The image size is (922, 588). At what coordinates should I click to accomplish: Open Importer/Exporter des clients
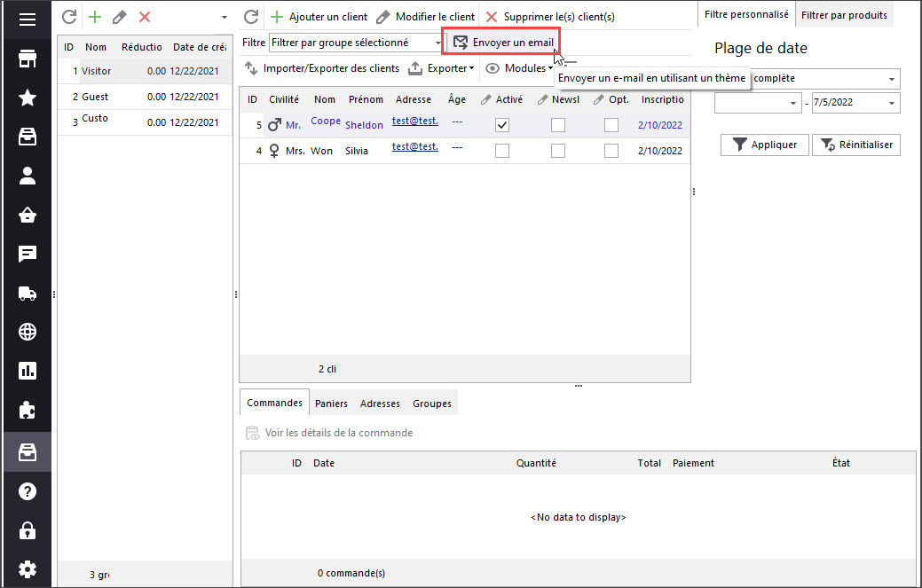click(321, 68)
